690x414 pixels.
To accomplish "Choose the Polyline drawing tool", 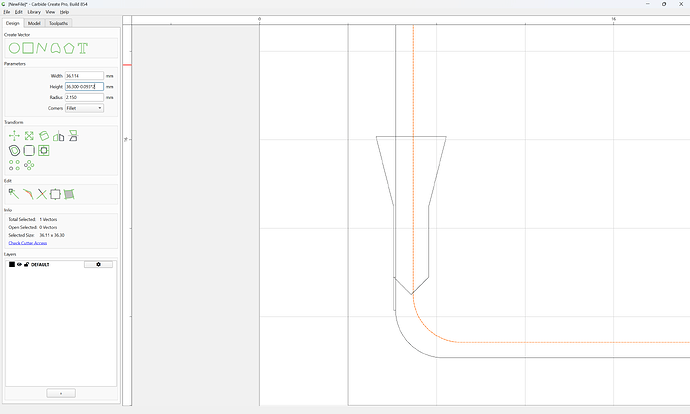I will (x=42, y=48).
